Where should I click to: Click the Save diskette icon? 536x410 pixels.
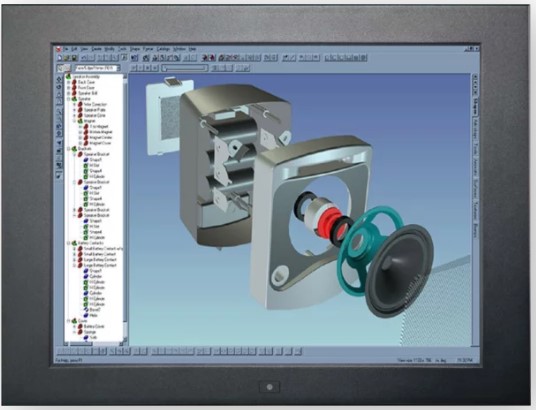[74, 58]
